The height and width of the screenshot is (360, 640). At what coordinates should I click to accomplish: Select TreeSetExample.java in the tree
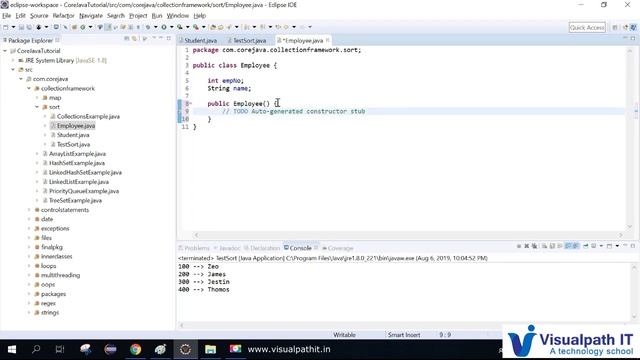[75, 200]
